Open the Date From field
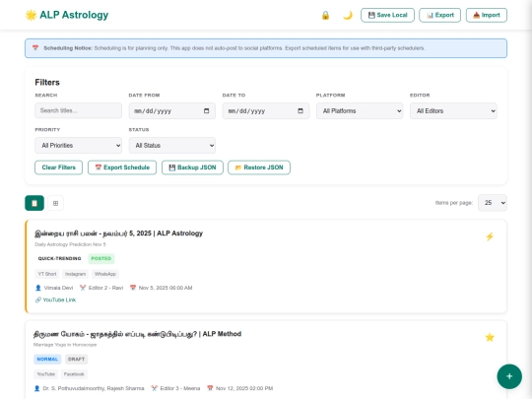Image resolution: width=532 pixels, height=399 pixels. (x=172, y=111)
